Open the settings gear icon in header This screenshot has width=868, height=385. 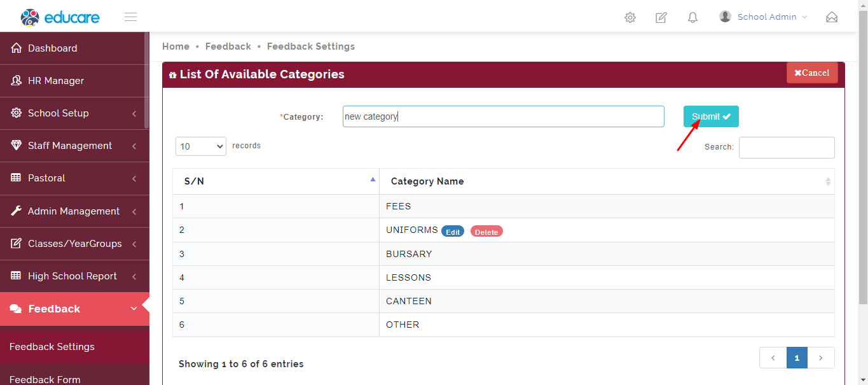tap(630, 18)
